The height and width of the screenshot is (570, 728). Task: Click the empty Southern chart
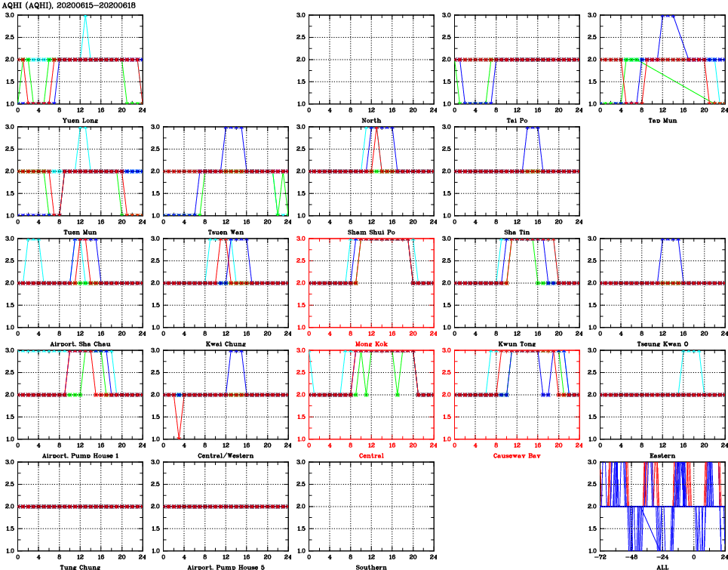pyautogui.click(x=370, y=506)
